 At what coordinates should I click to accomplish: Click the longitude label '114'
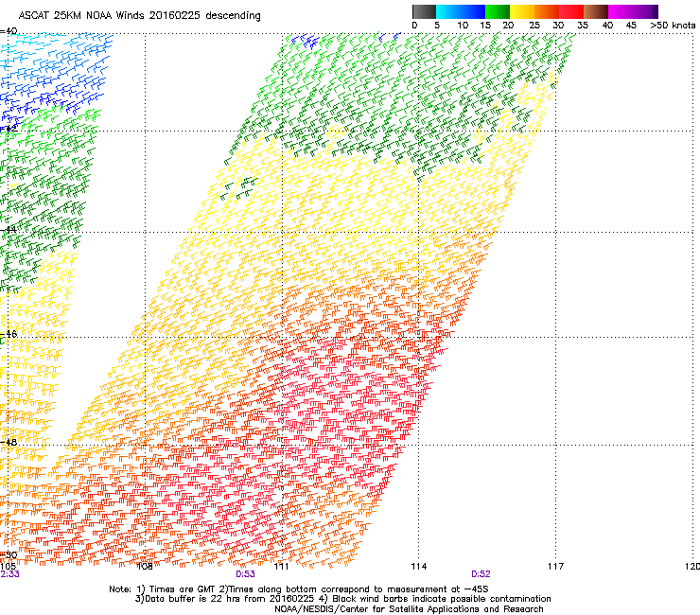(x=419, y=567)
